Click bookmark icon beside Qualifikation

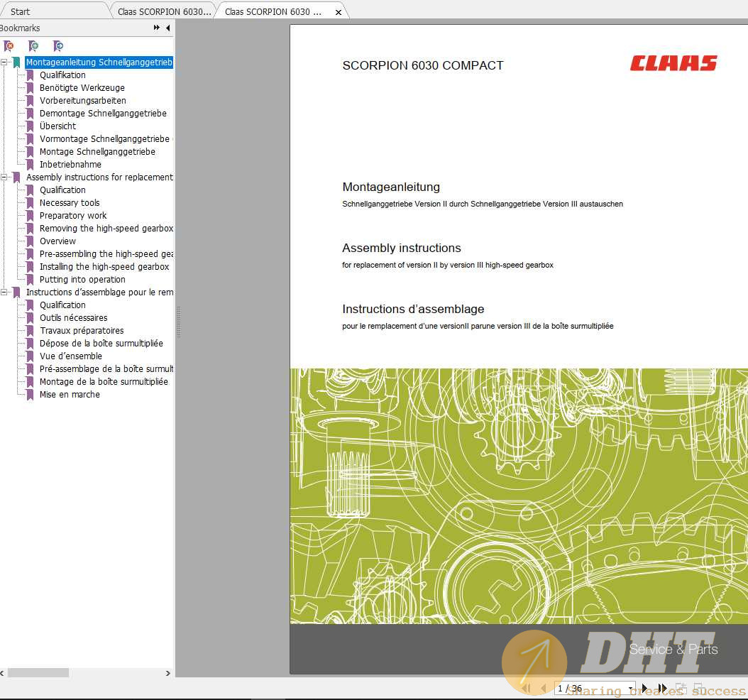(x=30, y=75)
